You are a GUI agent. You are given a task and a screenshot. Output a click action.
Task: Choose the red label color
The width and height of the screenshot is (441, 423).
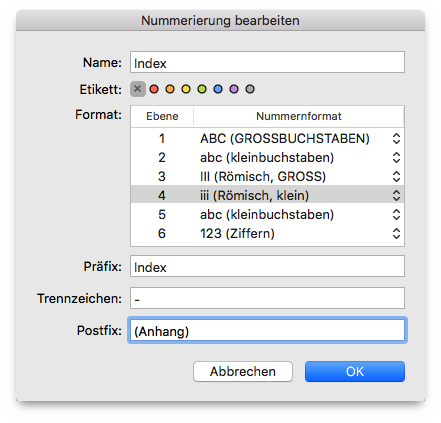pos(154,89)
